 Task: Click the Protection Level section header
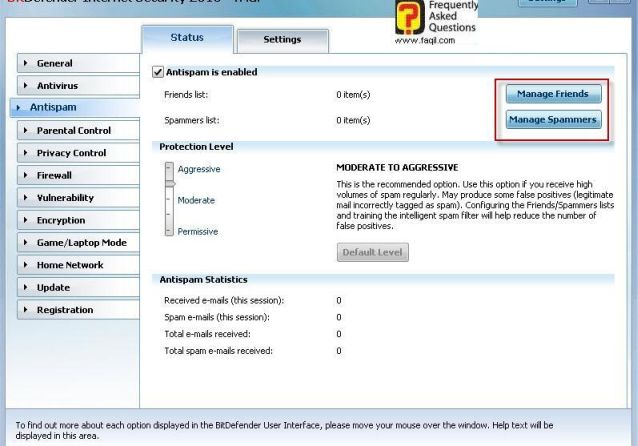(x=196, y=147)
